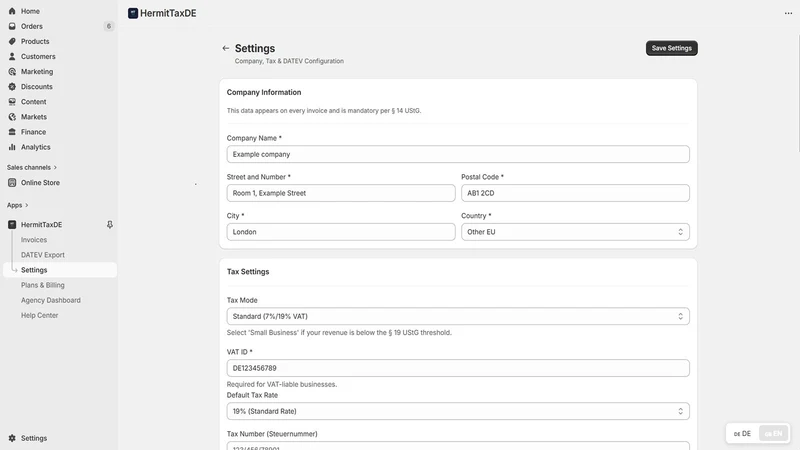The image size is (800, 450).
Task: Go to Orders in sidebar
Action: click(x=32, y=26)
